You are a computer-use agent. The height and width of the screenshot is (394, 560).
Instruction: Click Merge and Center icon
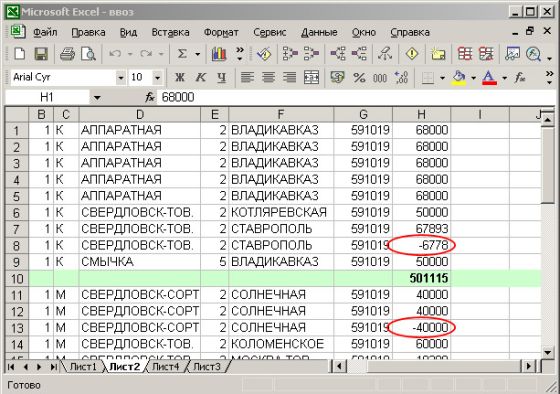coord(311,77)
